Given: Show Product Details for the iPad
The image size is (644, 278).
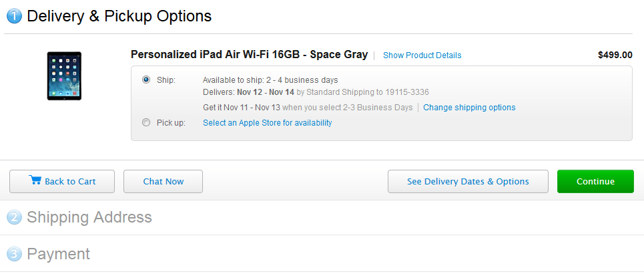Looking at the screenshot, I should [422, 55].
